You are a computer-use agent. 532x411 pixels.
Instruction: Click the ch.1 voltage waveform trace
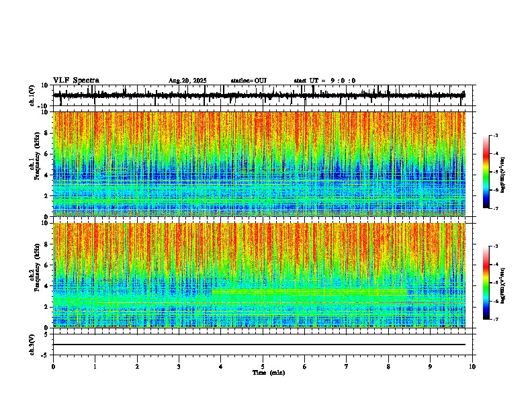259,95
